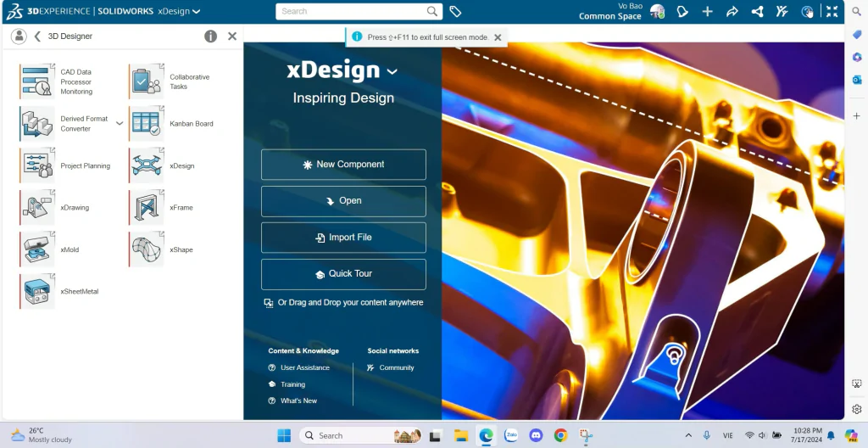Image resolution: width=868 pixels, height=448 pixels.
Task: Click the info icon in 3D Designer panel
Action: coord(210,36)
